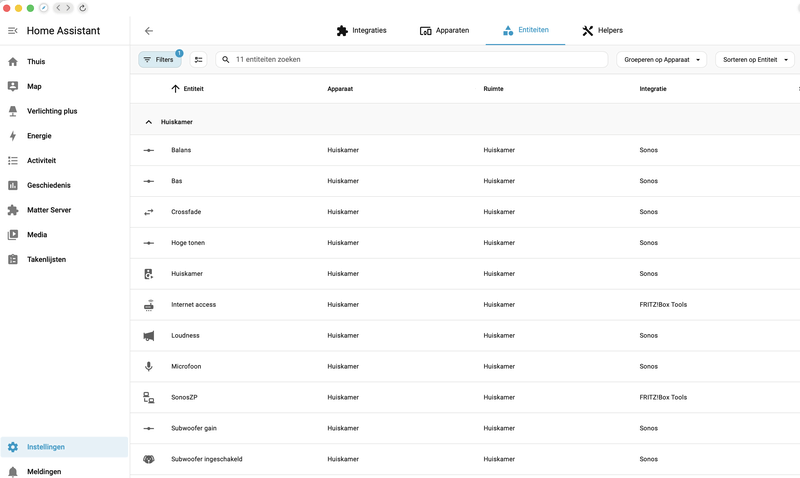Screen dimensions: 800x478
Task: Open Instellingen settings
Action: coord(64,447)
